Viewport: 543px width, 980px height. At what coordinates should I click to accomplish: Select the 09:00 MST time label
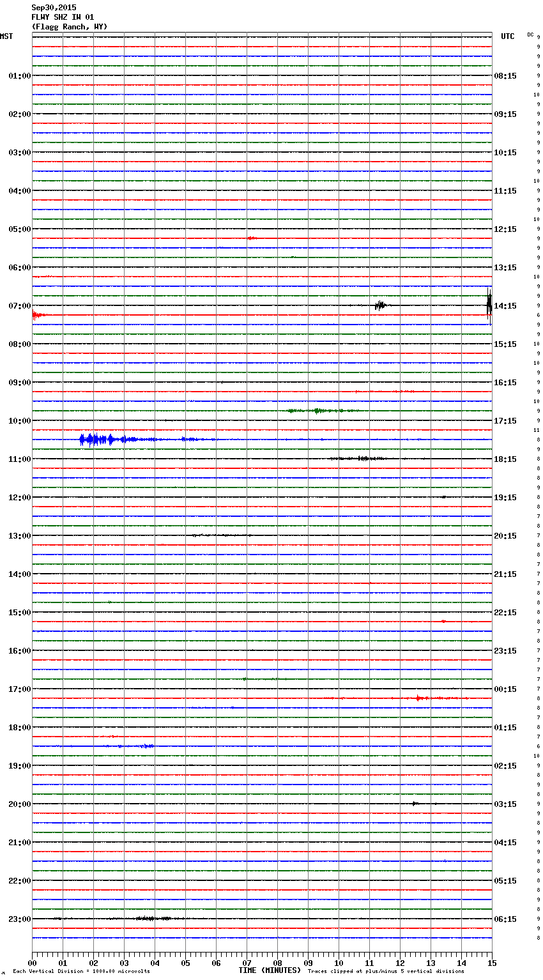[x=20, y=383]
